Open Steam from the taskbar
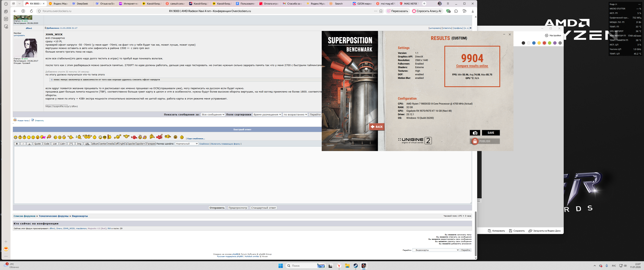 [355, 266]
